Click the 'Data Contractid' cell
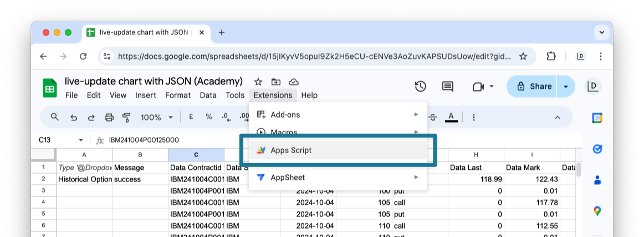 point(196,168)
